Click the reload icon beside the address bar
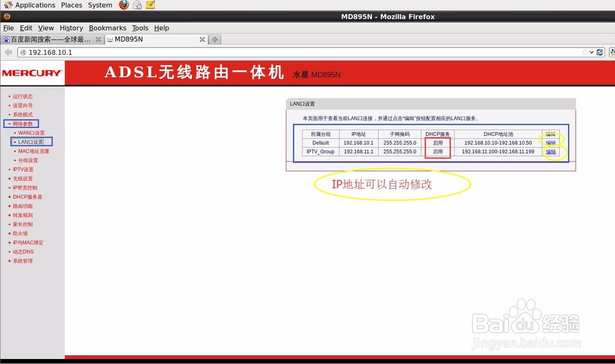Screen dimensions: 615x364 pos(599,52)
